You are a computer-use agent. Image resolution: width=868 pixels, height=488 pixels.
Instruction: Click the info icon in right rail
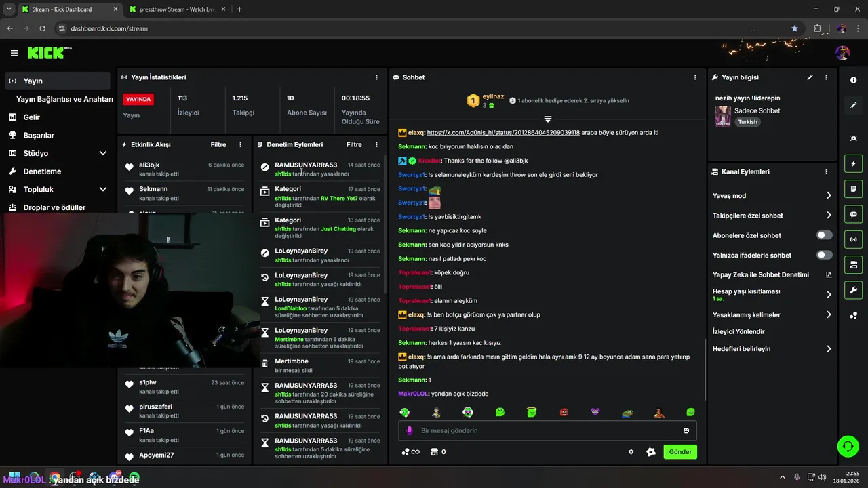(x=853, y=80)
